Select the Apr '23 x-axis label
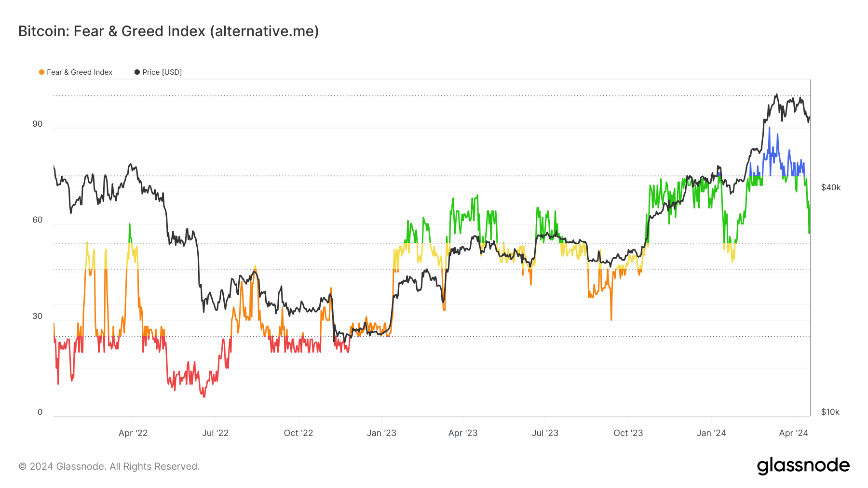The height and width of the screenshot is (488, 868). point(463,433)
